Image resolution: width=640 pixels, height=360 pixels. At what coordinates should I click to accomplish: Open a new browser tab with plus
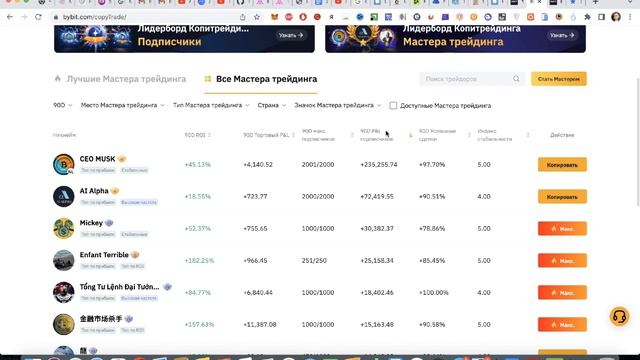pos(596,2)
